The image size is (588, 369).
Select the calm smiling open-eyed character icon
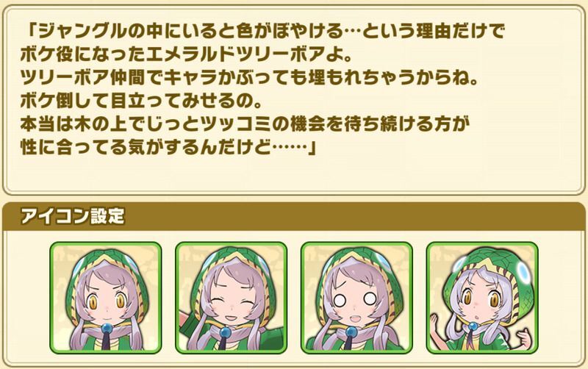pyautogui.click(x=106, y=298)
